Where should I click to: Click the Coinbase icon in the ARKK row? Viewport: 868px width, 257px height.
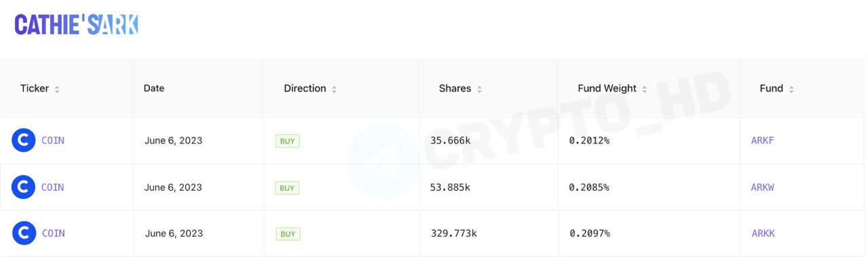[x=24, y=233]
